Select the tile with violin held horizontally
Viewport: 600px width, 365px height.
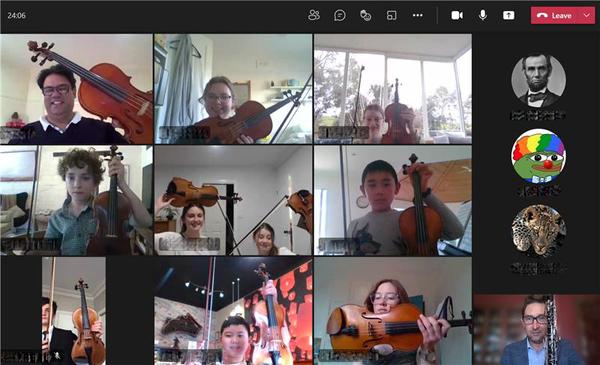coord(393,311)
